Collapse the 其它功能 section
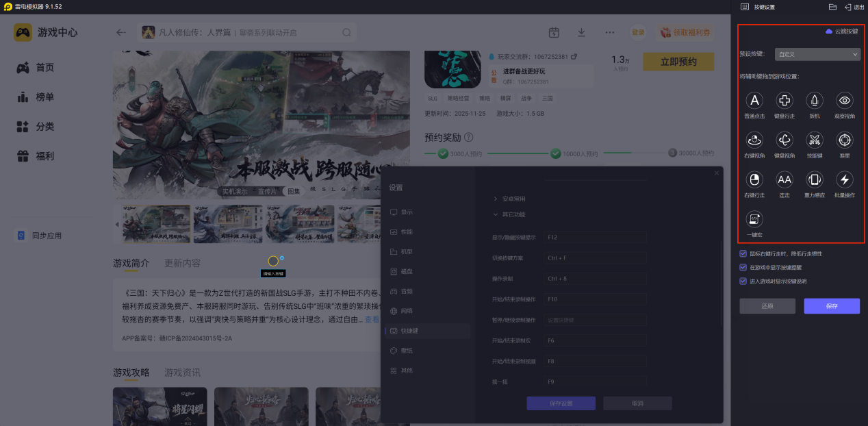The image size is (868, 426). coord(509,214)
